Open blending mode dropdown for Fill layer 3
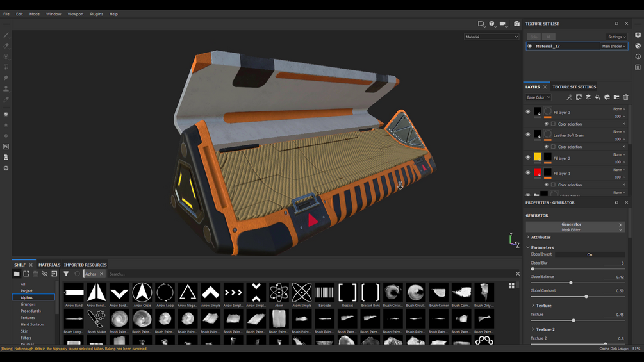The width and height of the screenshot is (644, 362). pyautogui.click(x=619, y=109)
